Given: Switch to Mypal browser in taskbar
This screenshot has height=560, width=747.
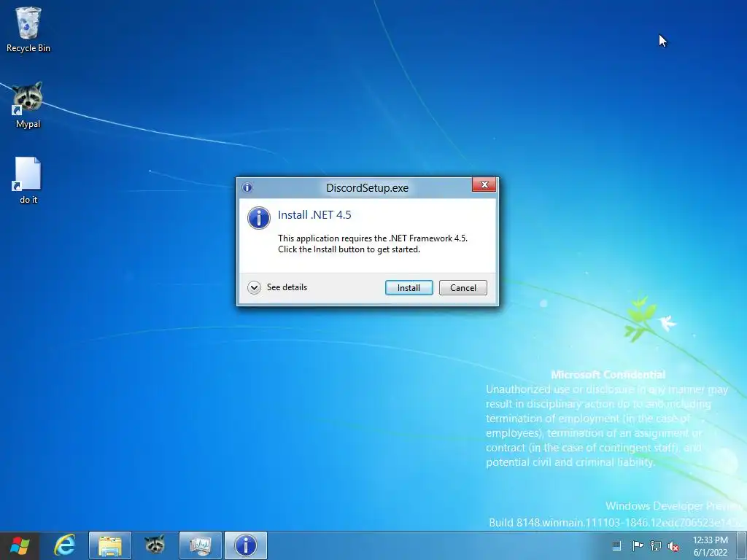Looking at the screenshot, I should [x=155, y=545].
